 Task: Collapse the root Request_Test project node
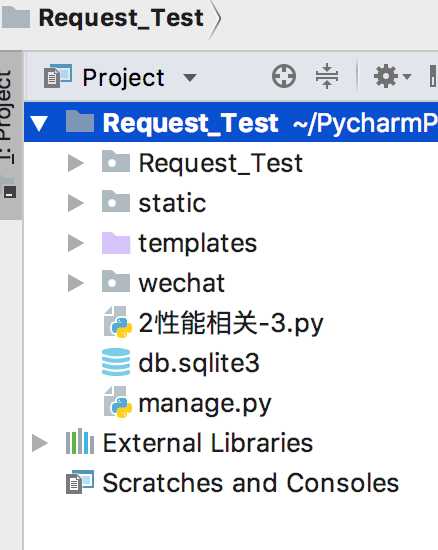point(39,123)
